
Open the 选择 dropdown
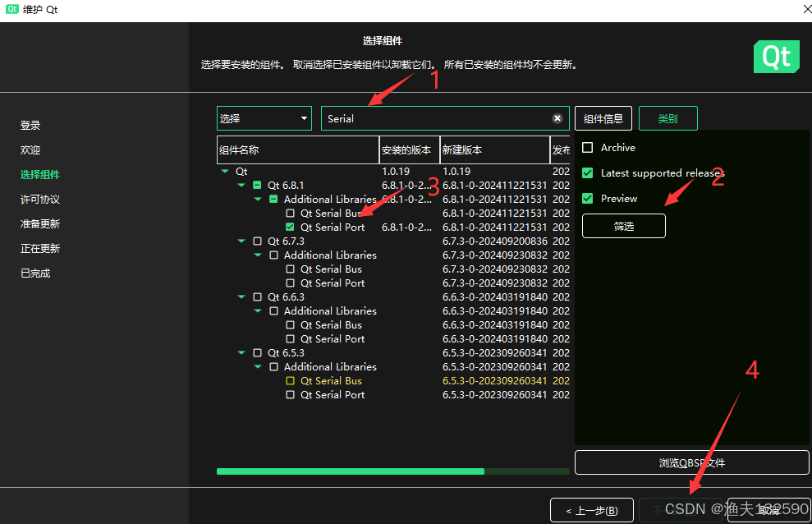point(264,118)
